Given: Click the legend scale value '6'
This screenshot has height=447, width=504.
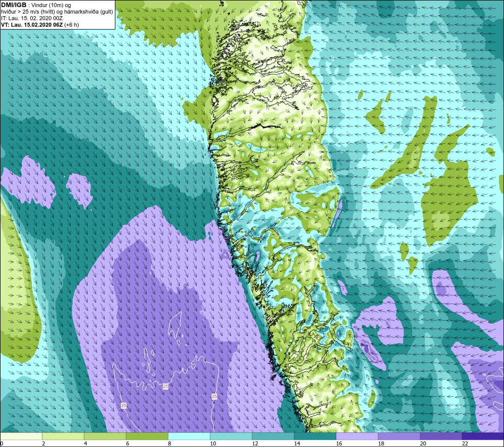Looking at the screenshot, I should pos(128,443).
